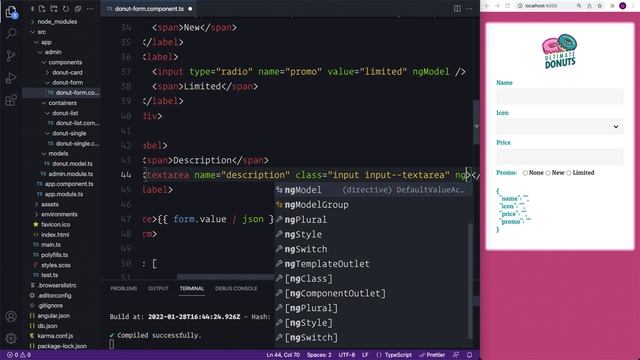This screenshot has width=640, height=360.
Task: Switch to the PROBLEMS panel tab
Action: [124, 289]
